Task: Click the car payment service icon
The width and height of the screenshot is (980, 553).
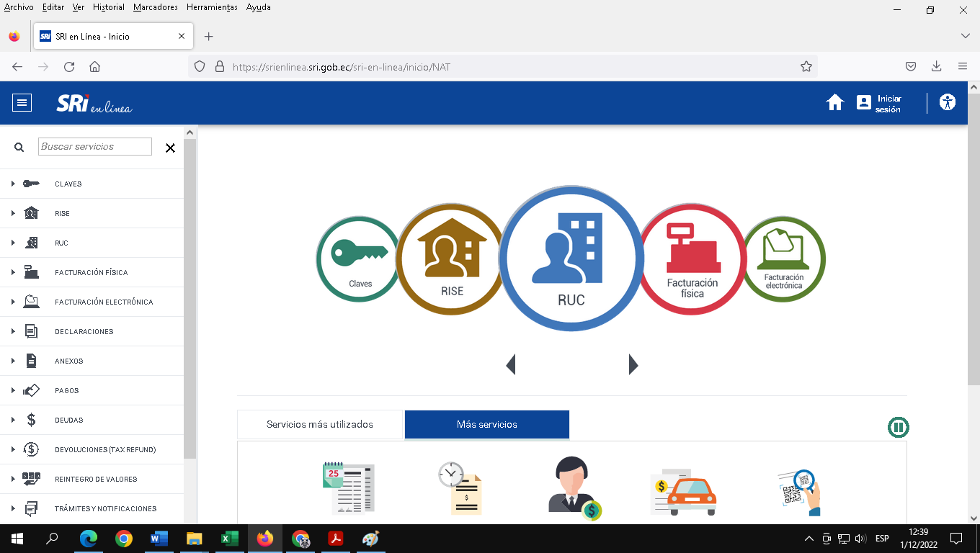Action: click(683, 490)
